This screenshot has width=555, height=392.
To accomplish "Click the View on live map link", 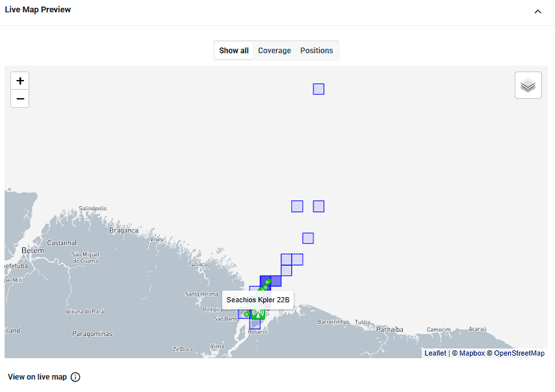I will click(x=37, y=377).
